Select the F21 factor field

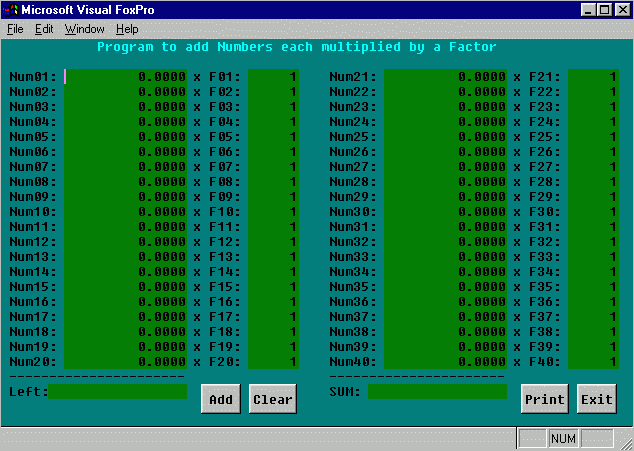pyautogui.click(x=593, y=76)
